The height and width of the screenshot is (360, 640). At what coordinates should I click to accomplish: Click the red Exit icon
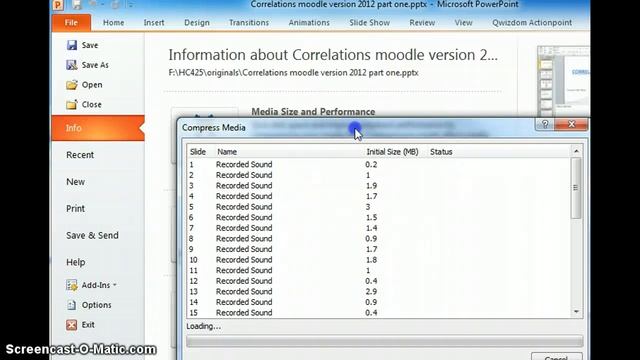tap(72, 324)
